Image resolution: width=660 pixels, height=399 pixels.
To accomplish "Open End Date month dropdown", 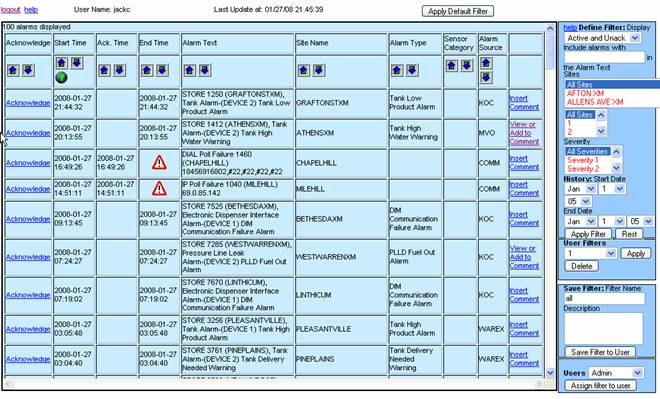I will coord(580,221).
